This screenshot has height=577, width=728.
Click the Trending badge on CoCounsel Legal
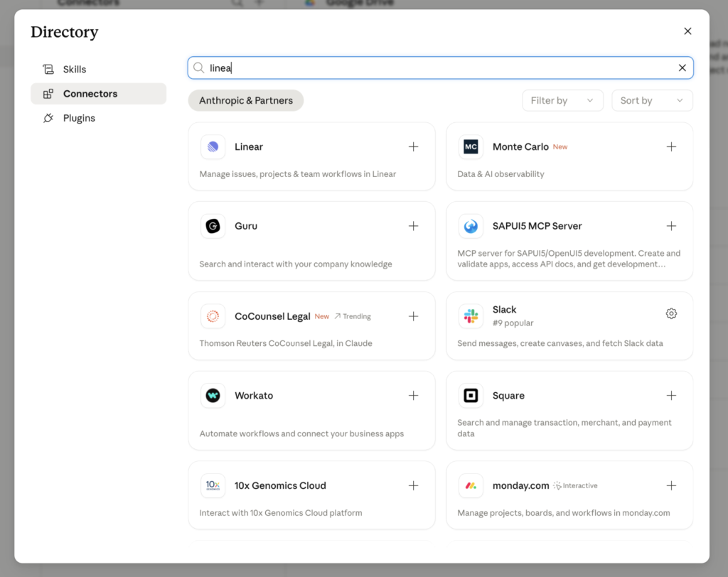point(353,317)
